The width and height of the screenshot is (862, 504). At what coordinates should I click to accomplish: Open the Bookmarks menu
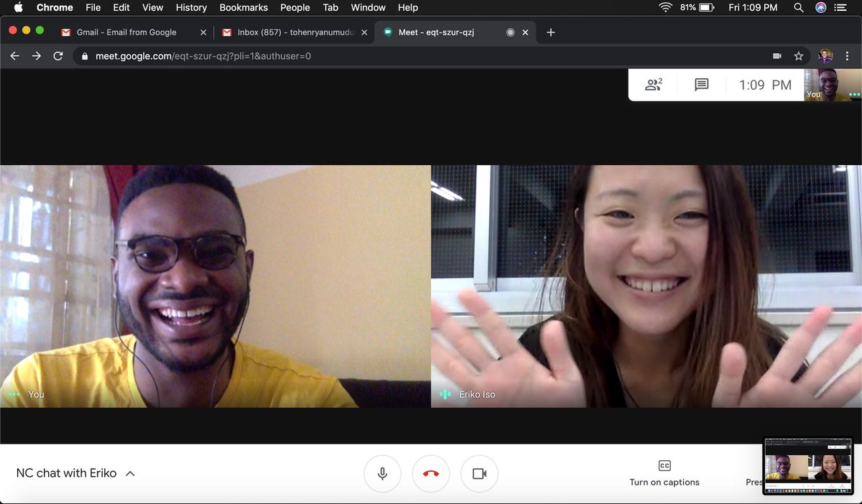tap(244, 7)
